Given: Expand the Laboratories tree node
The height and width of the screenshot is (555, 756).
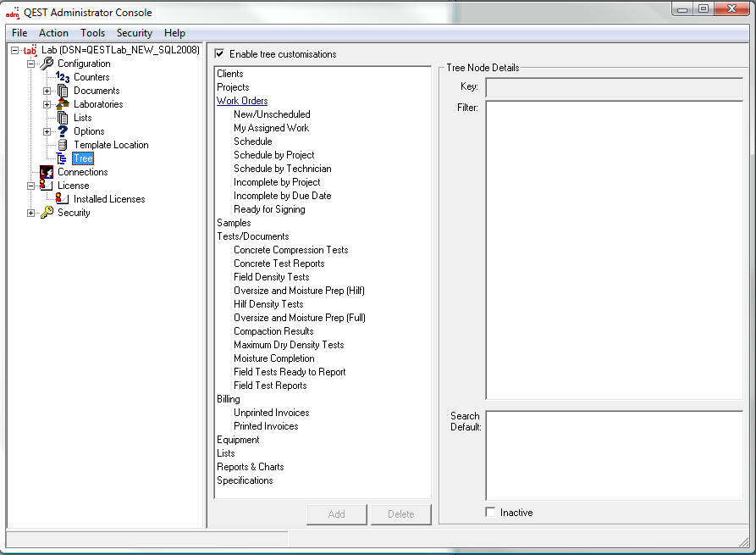Looking at the screenshot, I should (x=47, y=104).
